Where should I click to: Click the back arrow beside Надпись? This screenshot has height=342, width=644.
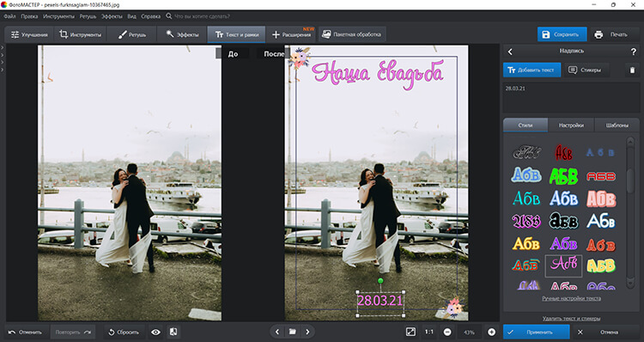[510, 52]
